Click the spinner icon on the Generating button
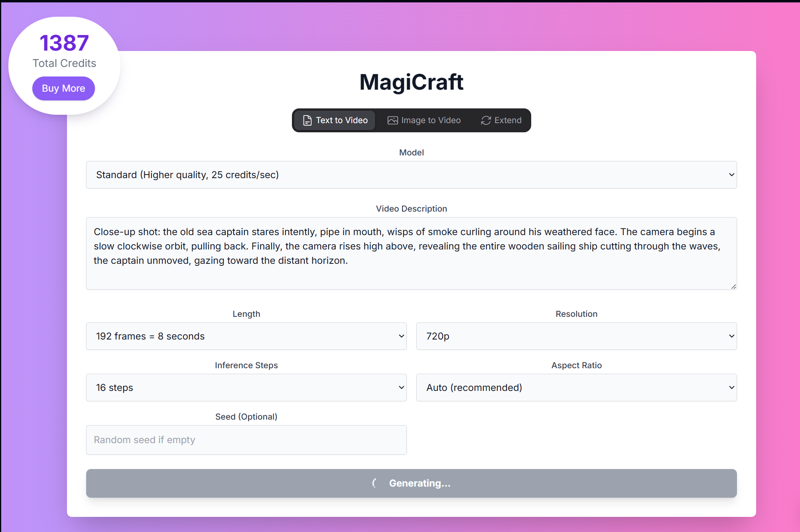 [x=375, y=483]
